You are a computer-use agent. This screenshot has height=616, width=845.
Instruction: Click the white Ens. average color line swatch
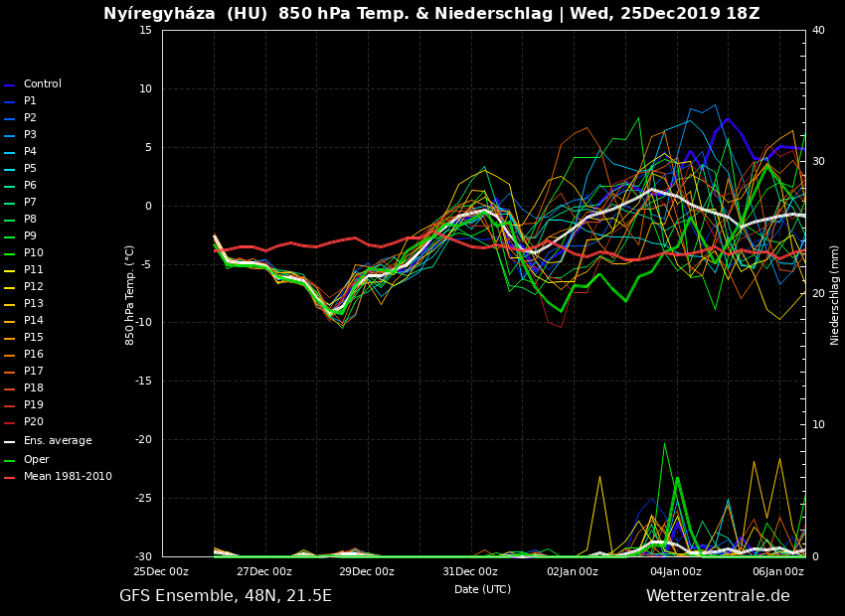[10, 442]
